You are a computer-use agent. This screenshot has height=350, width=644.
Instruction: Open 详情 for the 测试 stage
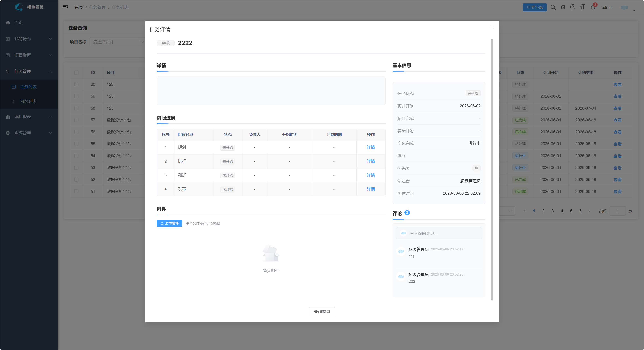pos(371,175)
